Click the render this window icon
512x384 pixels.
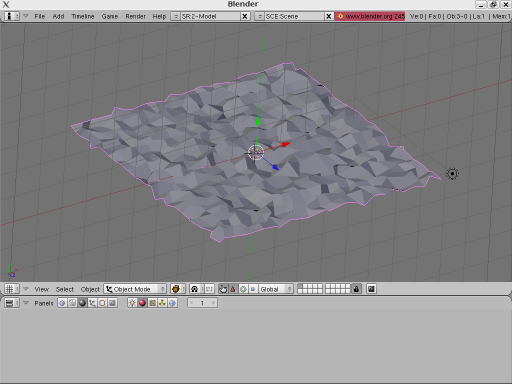[371, 289]
